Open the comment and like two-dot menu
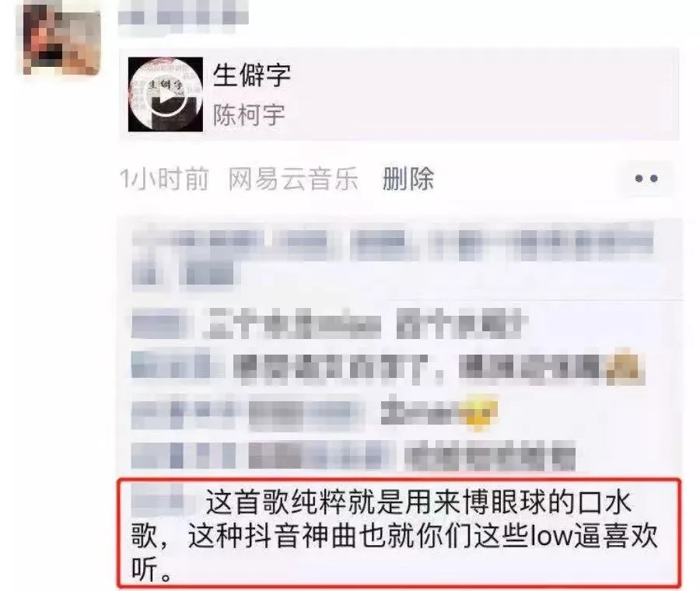 pos(646,179)
